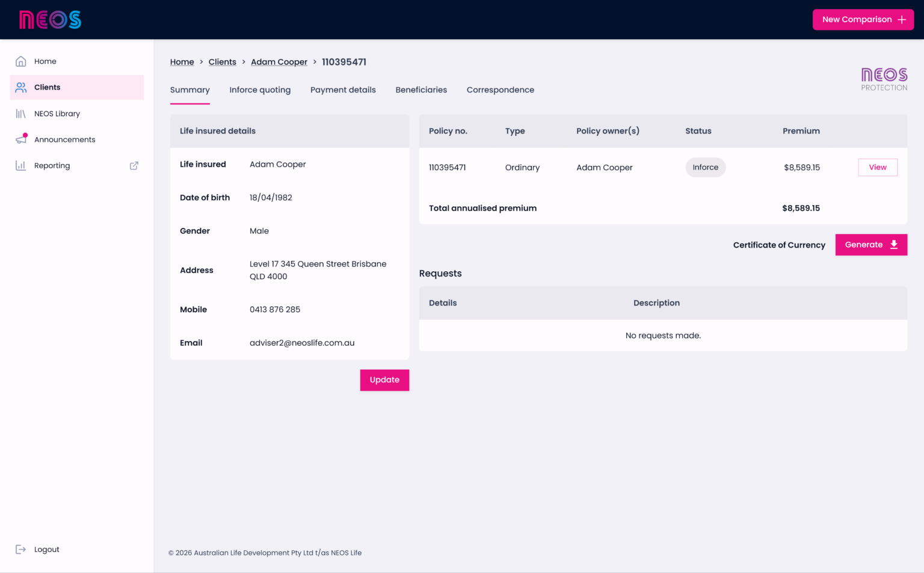Start a New Comparison
924x573 pixels.
click(863, 20)
